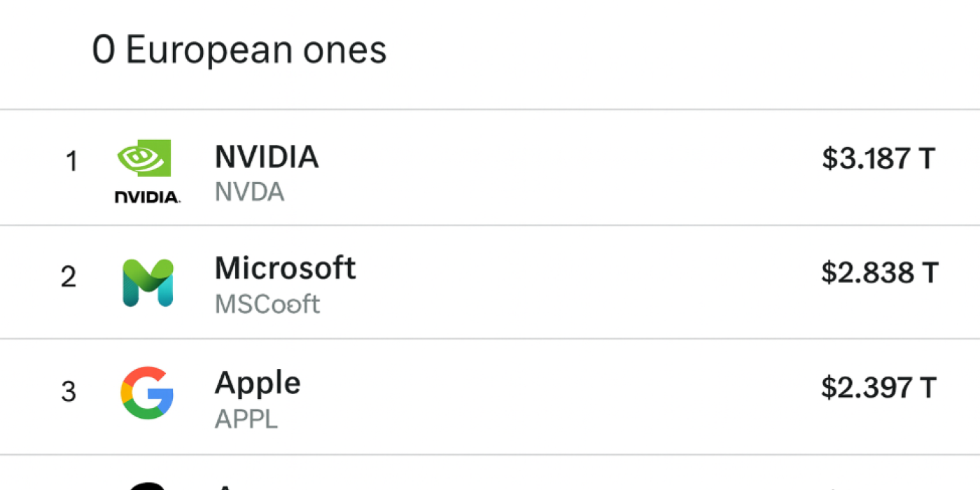This screenshot has width=980, height=490.
Task: Click the "0 European ones" heading
Action: click(239, 50)
